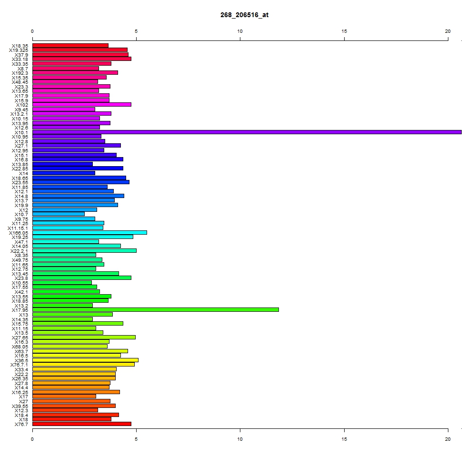Click the X49.75 label
This screenshot has height=476, width=476.
(20, 260)
